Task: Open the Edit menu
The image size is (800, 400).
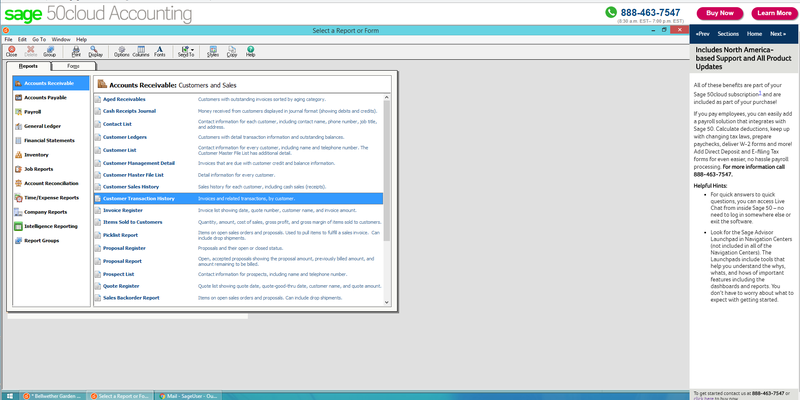Action: [22, 39]
